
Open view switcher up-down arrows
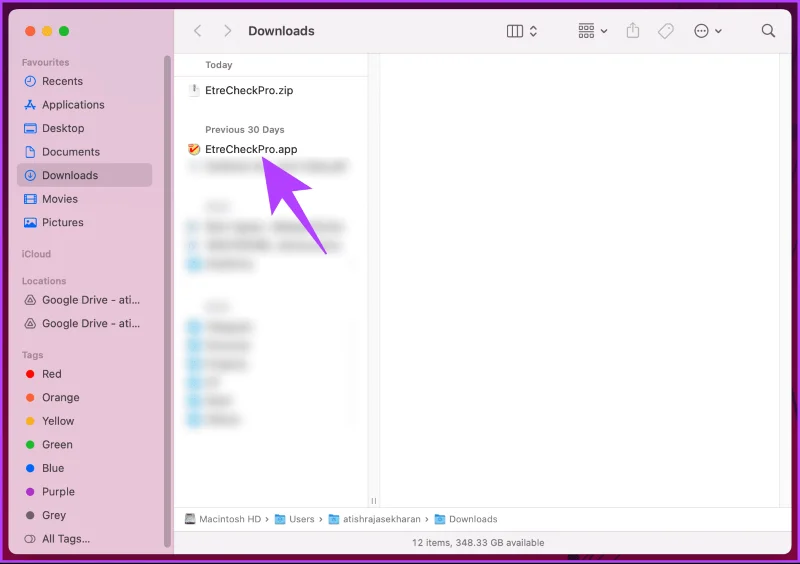tap(533, 31)
